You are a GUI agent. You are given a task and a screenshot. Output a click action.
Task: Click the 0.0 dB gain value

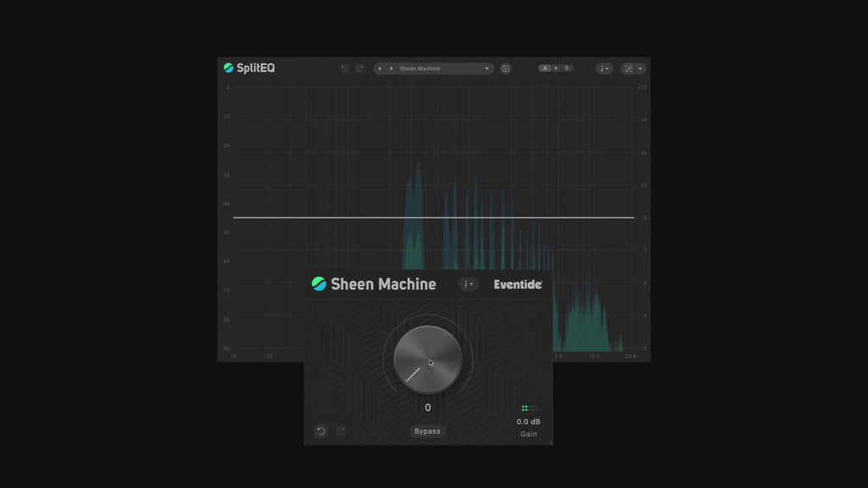tap(528, 422)
